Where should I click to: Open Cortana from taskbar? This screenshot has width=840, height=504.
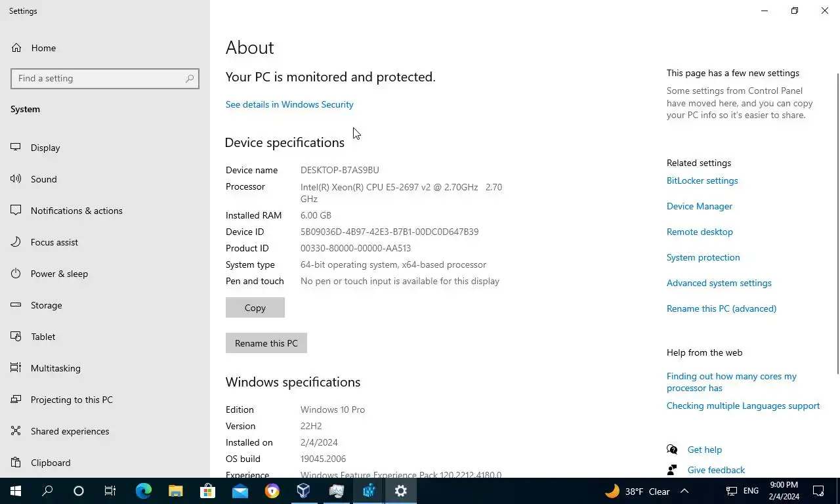coord(79,491)
